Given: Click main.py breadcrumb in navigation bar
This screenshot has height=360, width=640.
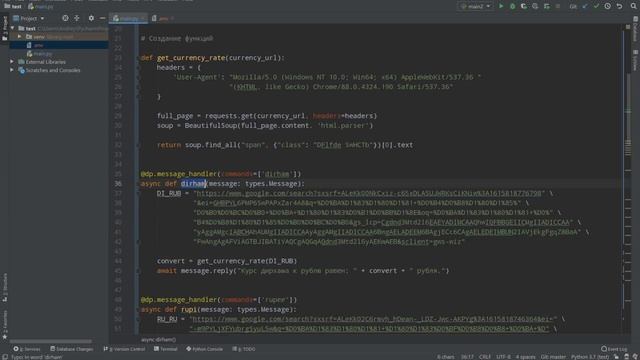Looking at the screenshot, I should pos(40,7).
